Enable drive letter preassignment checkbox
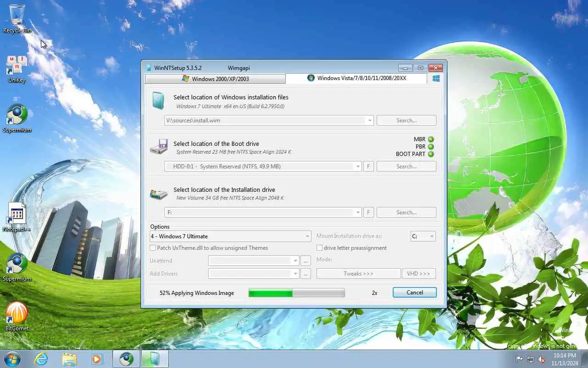This screenshot has height=368, width=588. point(319,248)
